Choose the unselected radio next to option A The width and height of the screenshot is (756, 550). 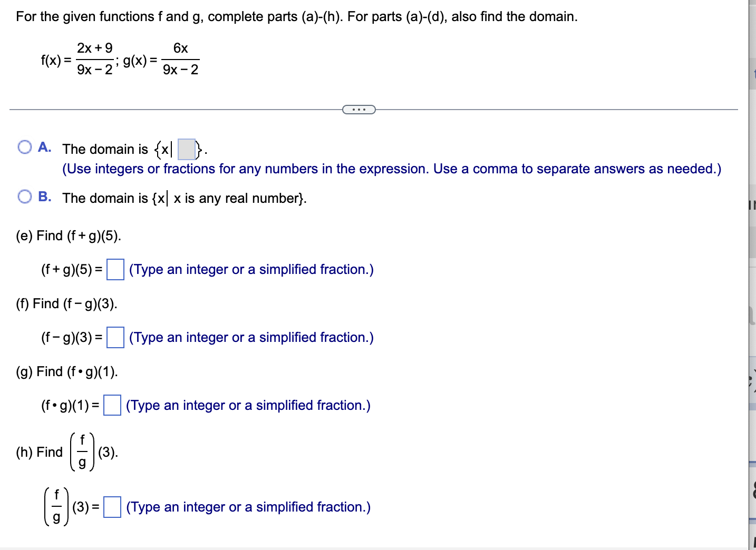[x=24, y=146]
